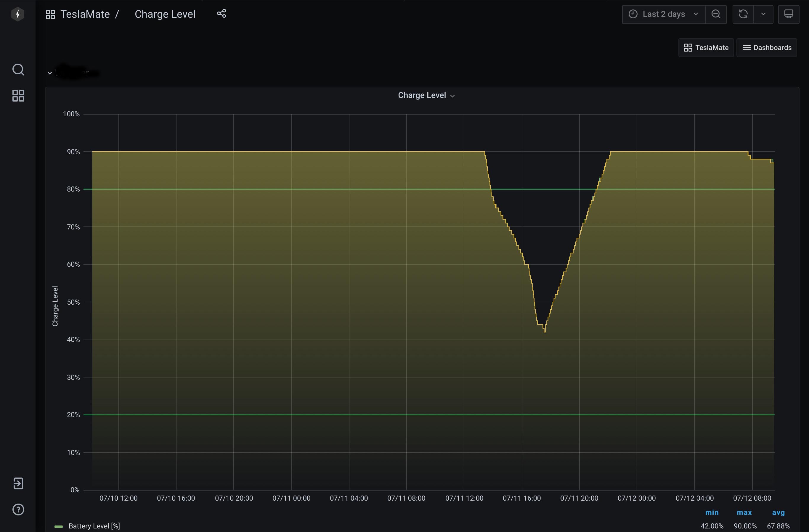Toggle the Battery Level [%] legend series

94,526
